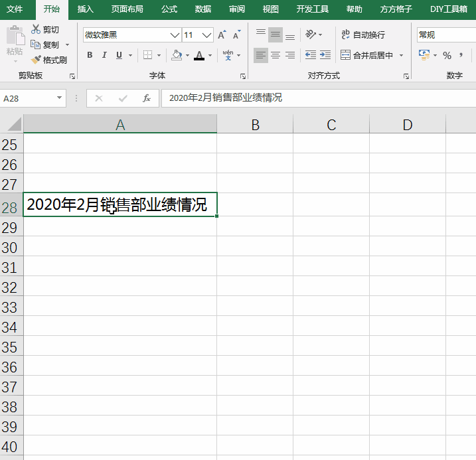
Task: Apply font color A with black bar
Action: (x=199, y=55)
